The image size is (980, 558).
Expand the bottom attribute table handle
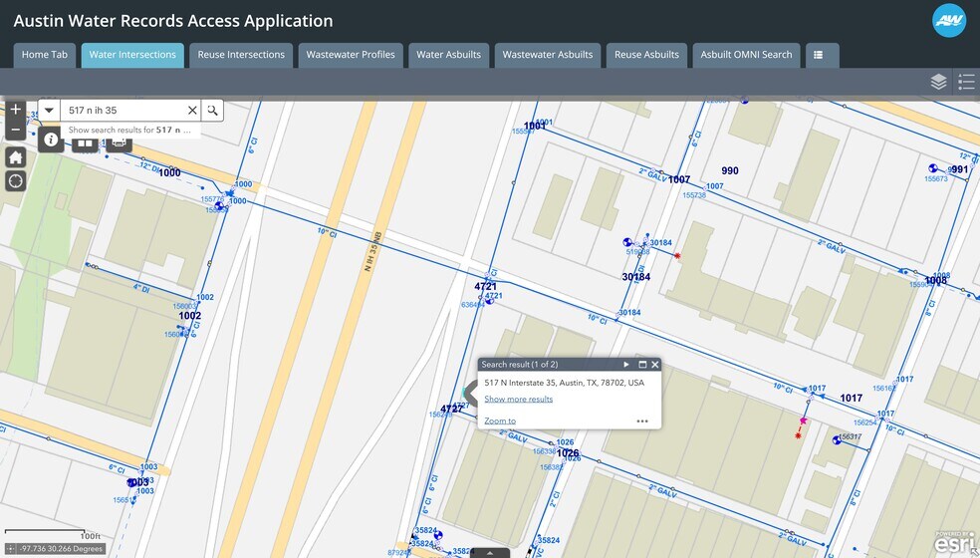click(x=489, y=552)
